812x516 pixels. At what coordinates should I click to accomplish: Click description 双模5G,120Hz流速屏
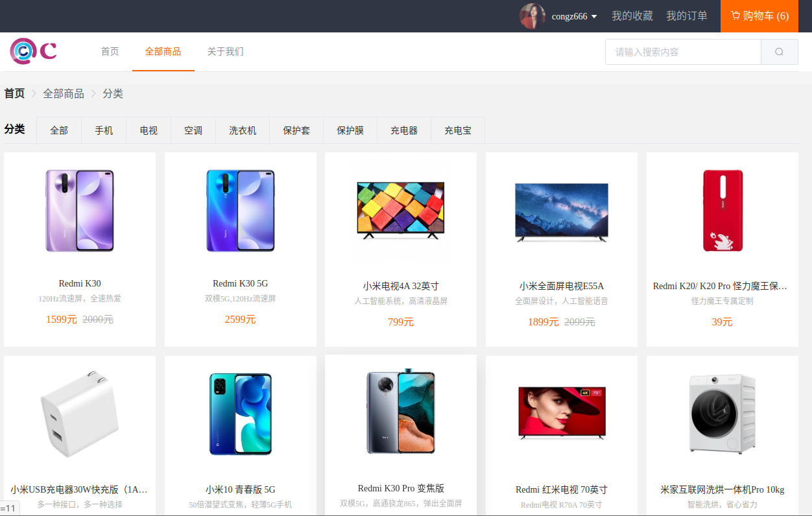click(241, 299)
